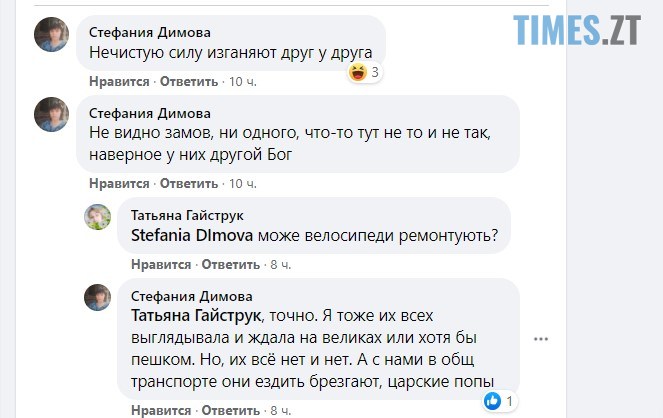Open Stefania Dimova's avatar on first comment

(51, 35)
